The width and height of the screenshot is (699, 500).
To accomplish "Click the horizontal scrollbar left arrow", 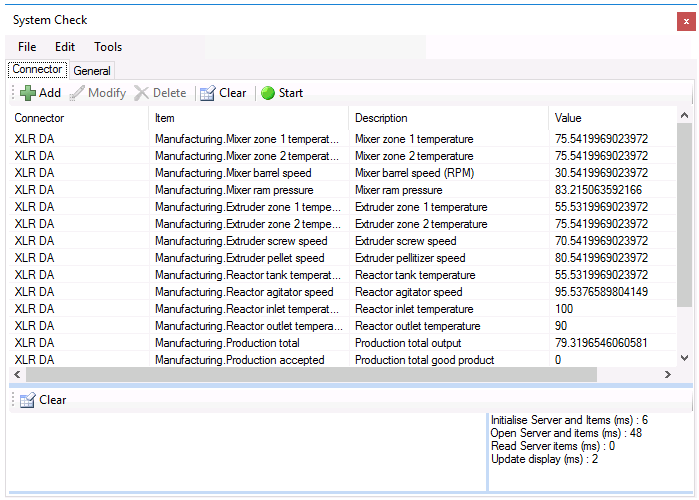I will 17,374.
